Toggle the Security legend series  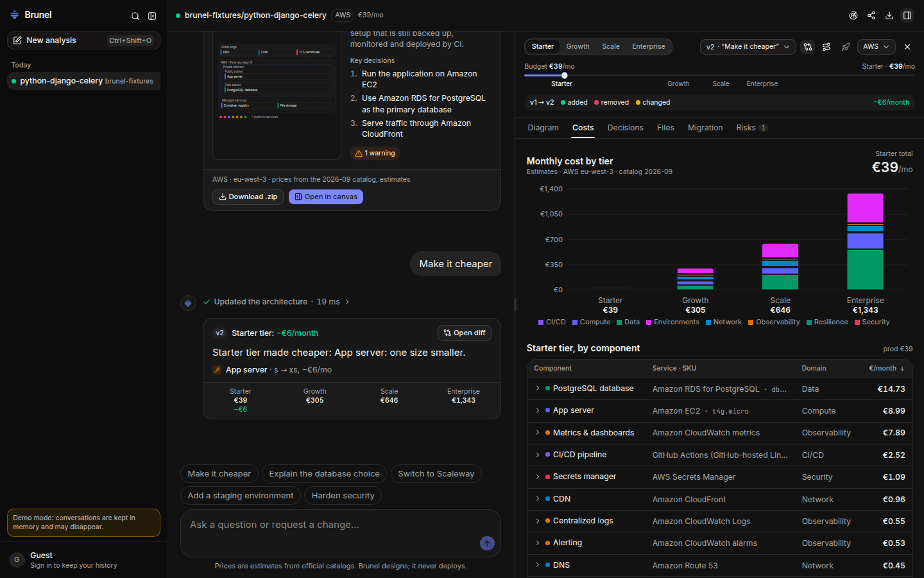click(x=872, y=322)
